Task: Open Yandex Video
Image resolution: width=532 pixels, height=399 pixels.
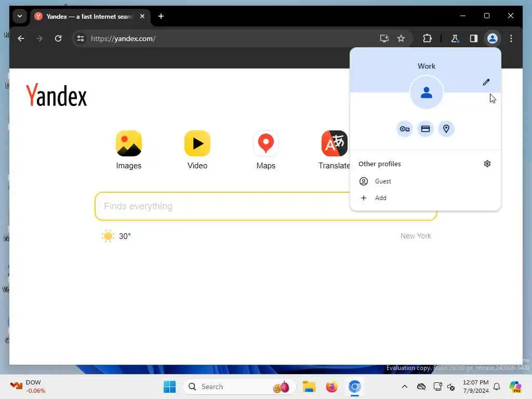Action: pyautogui.click(x=197, y=150)
